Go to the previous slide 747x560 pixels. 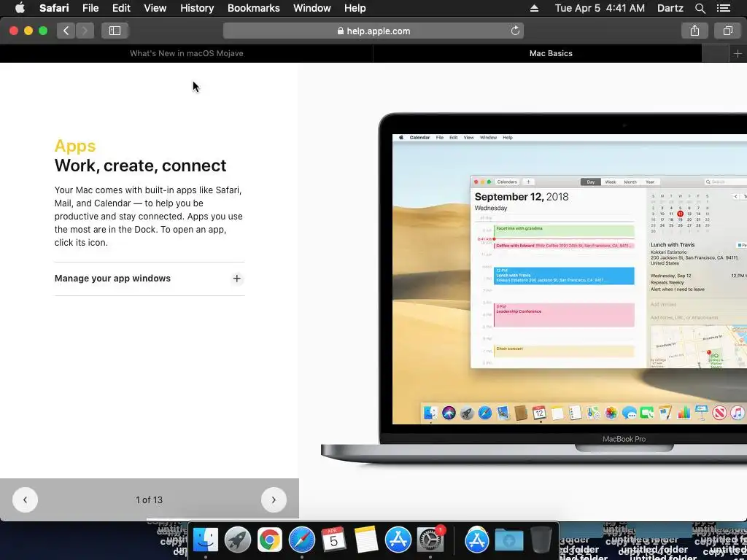pyautogui.click(x=25, y=499)
